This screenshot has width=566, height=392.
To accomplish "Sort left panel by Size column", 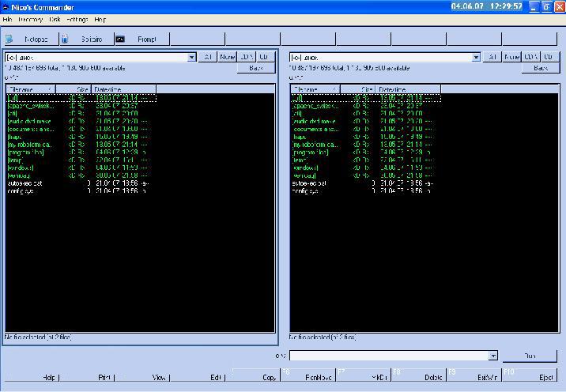I will point(74,89).
